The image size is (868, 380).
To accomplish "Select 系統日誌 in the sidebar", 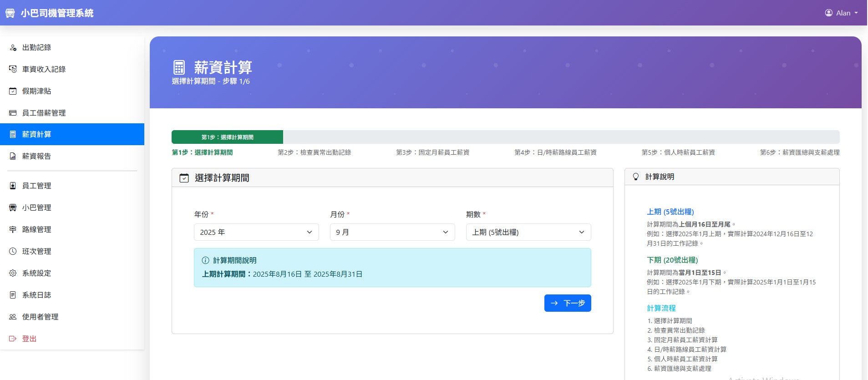I will coord(36,295).
